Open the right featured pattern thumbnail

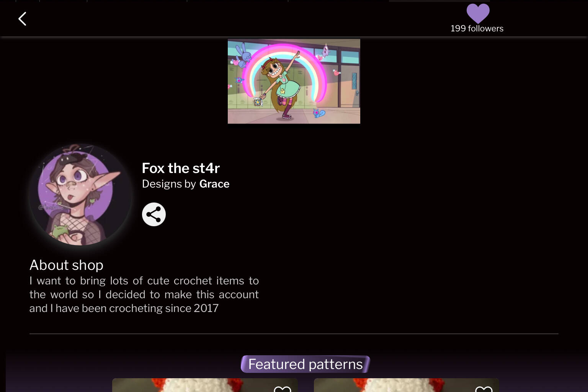406,385
